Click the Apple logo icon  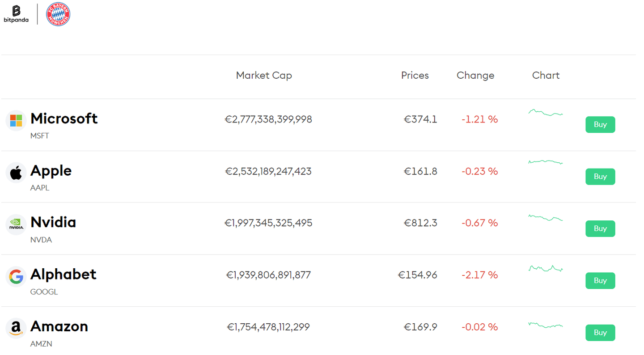[x=16, y=173]
